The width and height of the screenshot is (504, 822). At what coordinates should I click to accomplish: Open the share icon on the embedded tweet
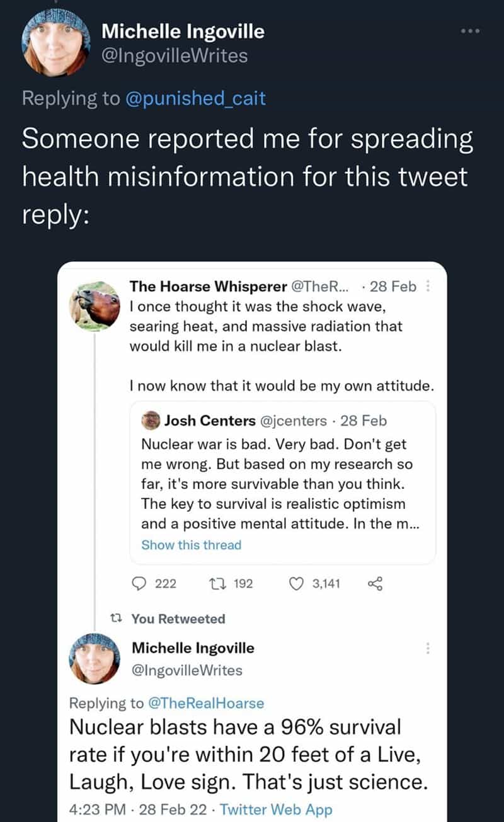375,583
